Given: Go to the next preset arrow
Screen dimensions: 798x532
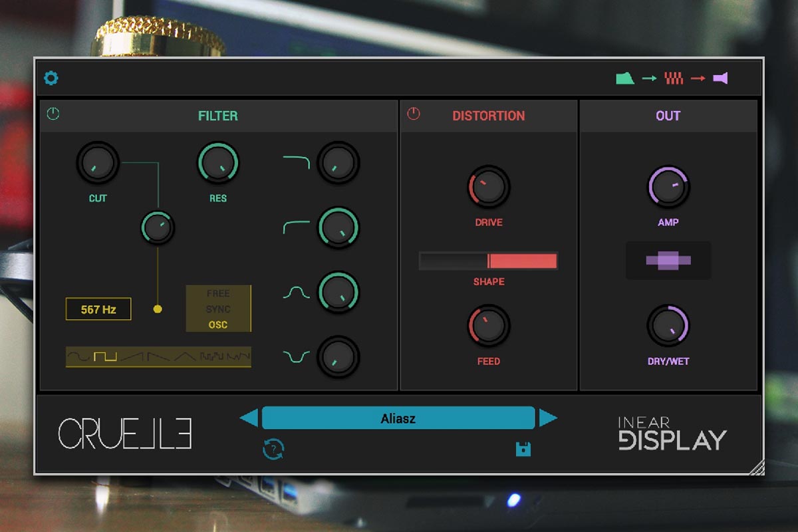Looking at the screenshot, I should (548, 418).
